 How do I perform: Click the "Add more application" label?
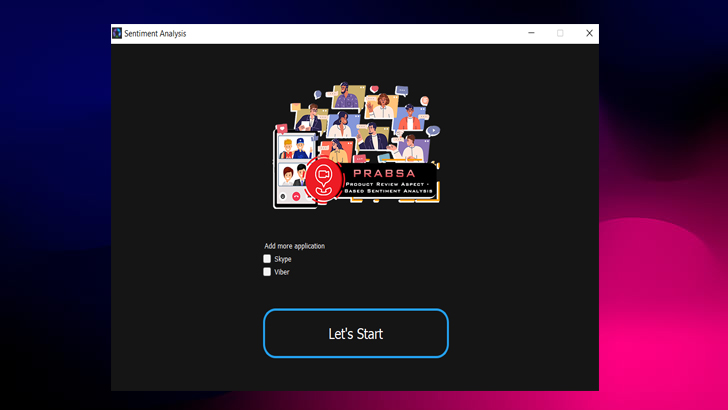(294, 246)
